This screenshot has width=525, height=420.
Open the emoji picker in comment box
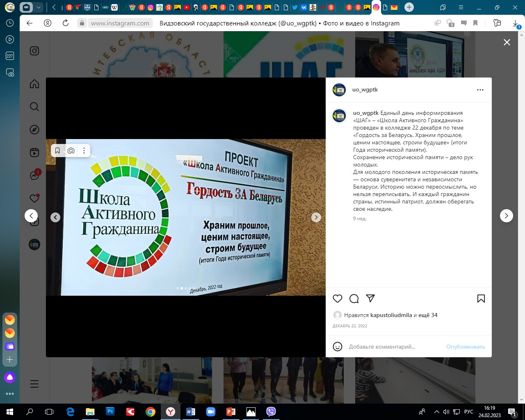coord(338,347)
